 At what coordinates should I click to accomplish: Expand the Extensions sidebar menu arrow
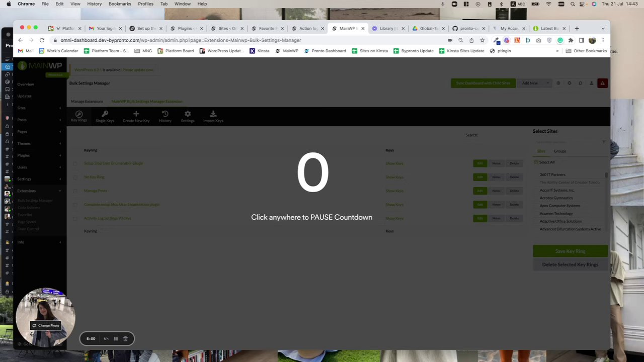click(x=60, y=191)
